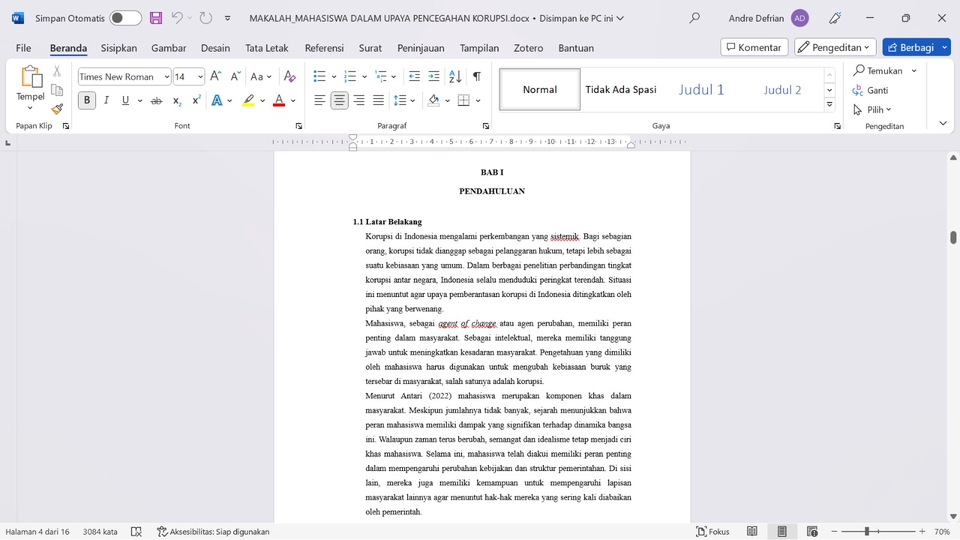Undo the last action
The width and height of the screenshot is (960, 540).
coord(177,18)
